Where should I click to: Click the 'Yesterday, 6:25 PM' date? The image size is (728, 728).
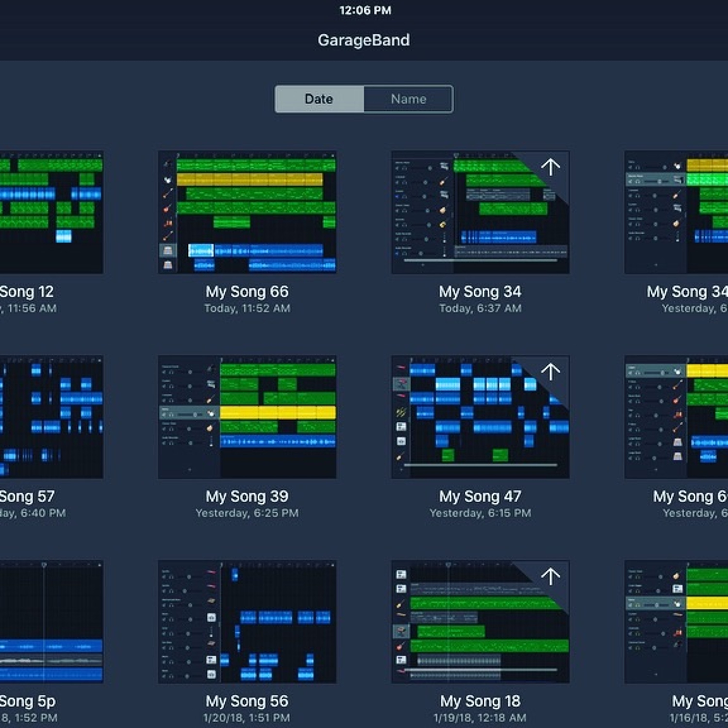click(x=247, y=513)
